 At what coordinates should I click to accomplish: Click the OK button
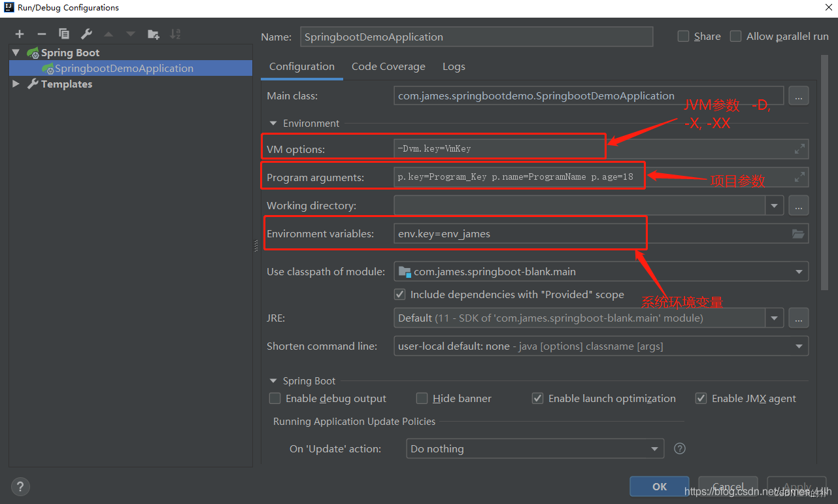coord(660,486)
